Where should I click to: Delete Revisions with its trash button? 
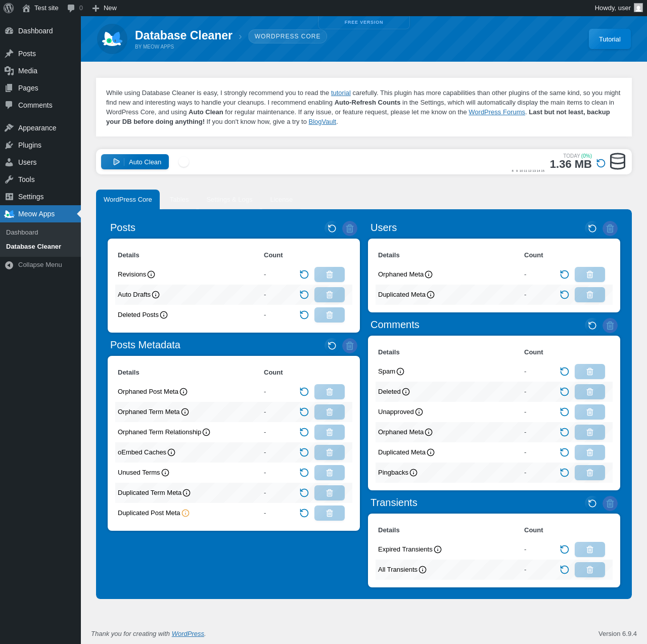(330, 274)
